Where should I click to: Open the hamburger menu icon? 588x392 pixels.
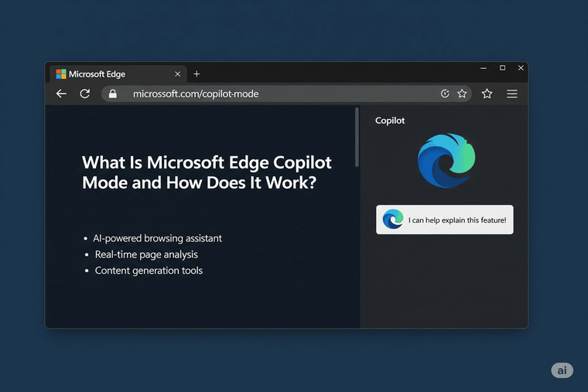pos(512,94)
